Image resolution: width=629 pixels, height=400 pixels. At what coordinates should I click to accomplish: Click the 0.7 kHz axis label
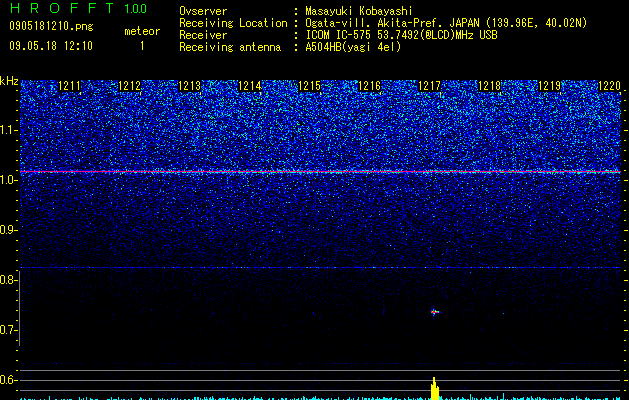(8, 330)
